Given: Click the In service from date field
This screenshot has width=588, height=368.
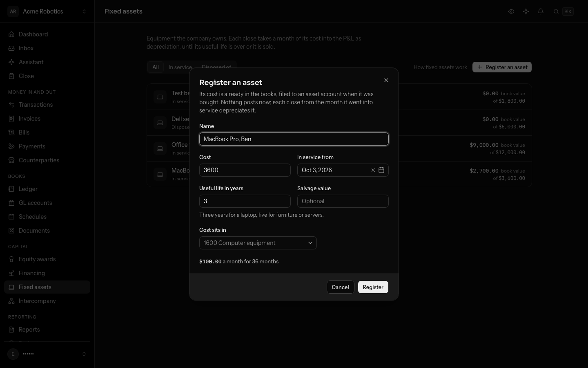Looking at the screenshot, I should click(x=343, y=170).
